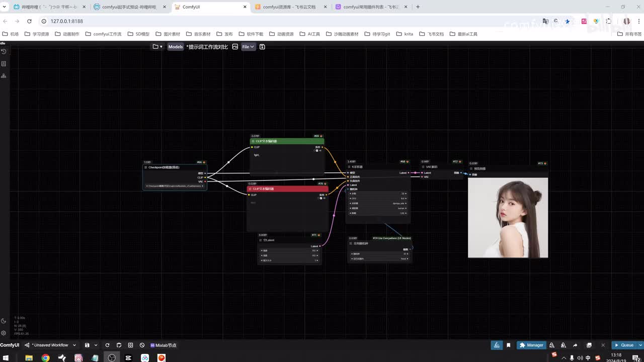Viewport: 644px width, 362px height.
Task: Collapse the K采样器 node by its title icon
Action: click(349, 167)
